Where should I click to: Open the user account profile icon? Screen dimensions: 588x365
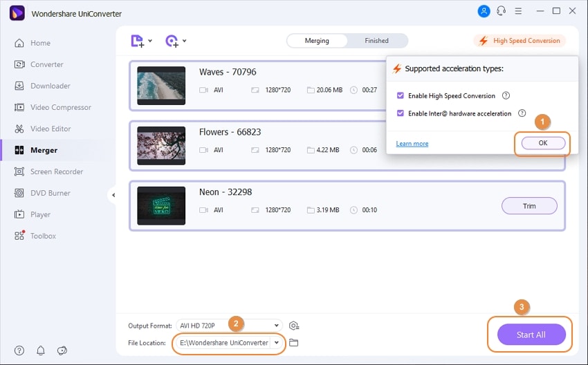[484, 11]
